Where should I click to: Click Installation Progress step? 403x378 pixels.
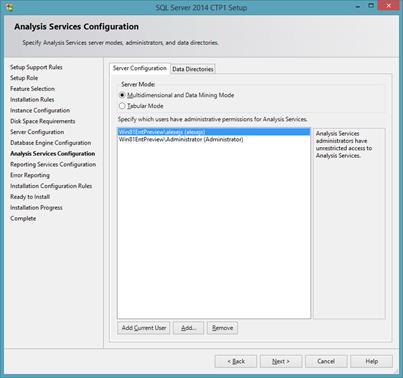click(36, 207)
